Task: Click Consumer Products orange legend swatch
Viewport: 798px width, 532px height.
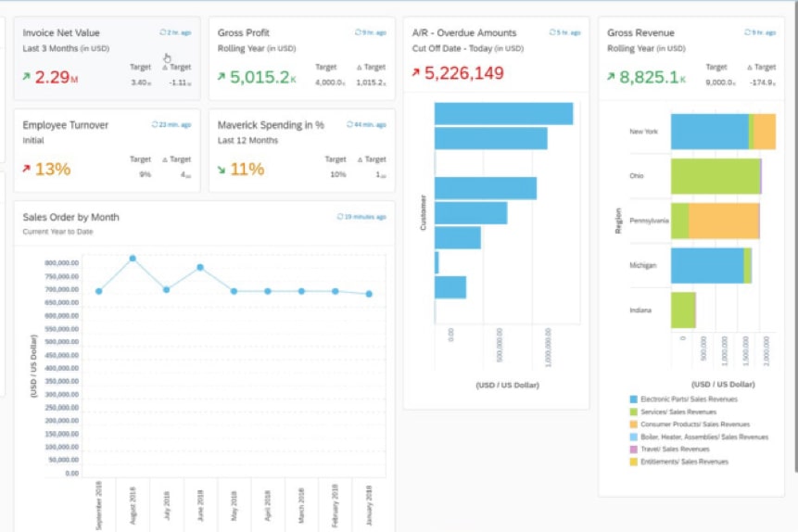Action: tap(634, 424)
